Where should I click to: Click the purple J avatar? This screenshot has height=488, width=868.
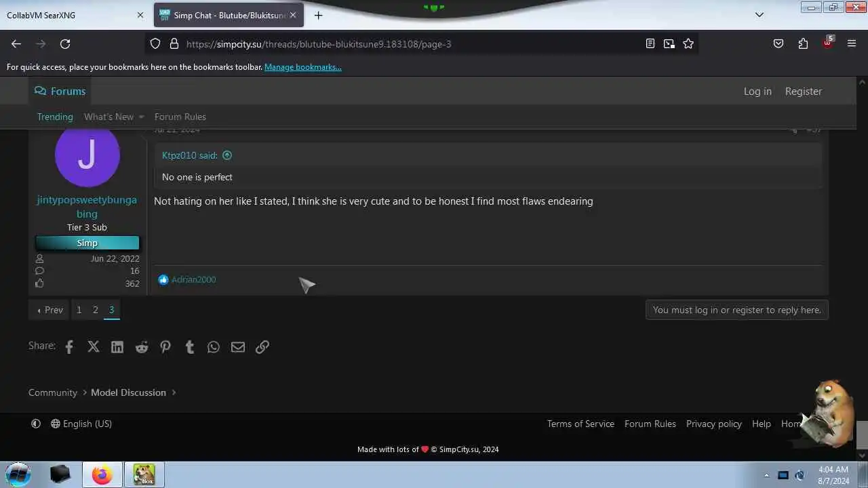(87, 155)
